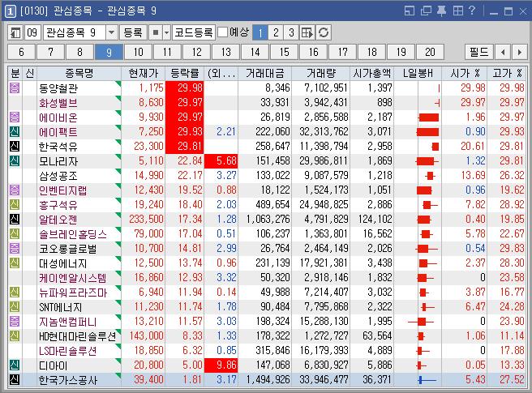Click the 9.86 foreign ratio cell for 디아이

click(x=221, y=365)
